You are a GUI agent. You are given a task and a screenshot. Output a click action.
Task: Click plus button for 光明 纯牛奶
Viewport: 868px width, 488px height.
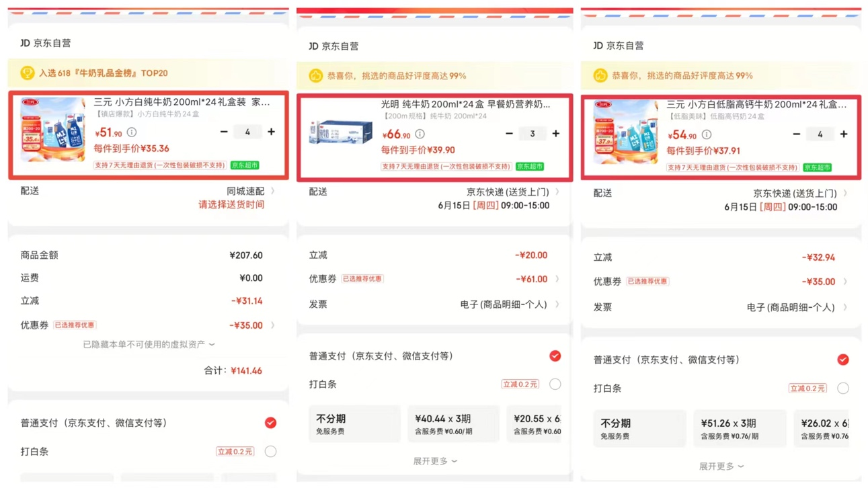tap(556, 134)
